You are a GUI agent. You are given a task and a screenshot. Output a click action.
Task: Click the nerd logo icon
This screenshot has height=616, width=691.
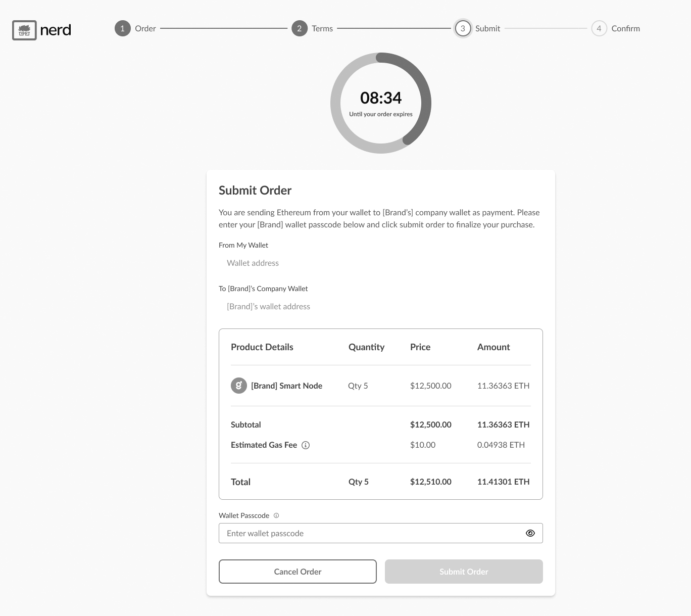[x=24, y=30]
